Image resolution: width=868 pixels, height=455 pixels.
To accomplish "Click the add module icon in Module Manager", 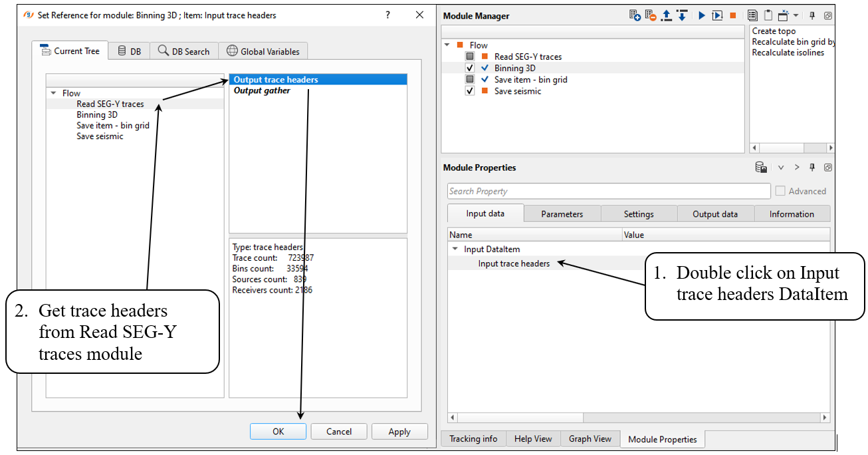I will [635, 16].
